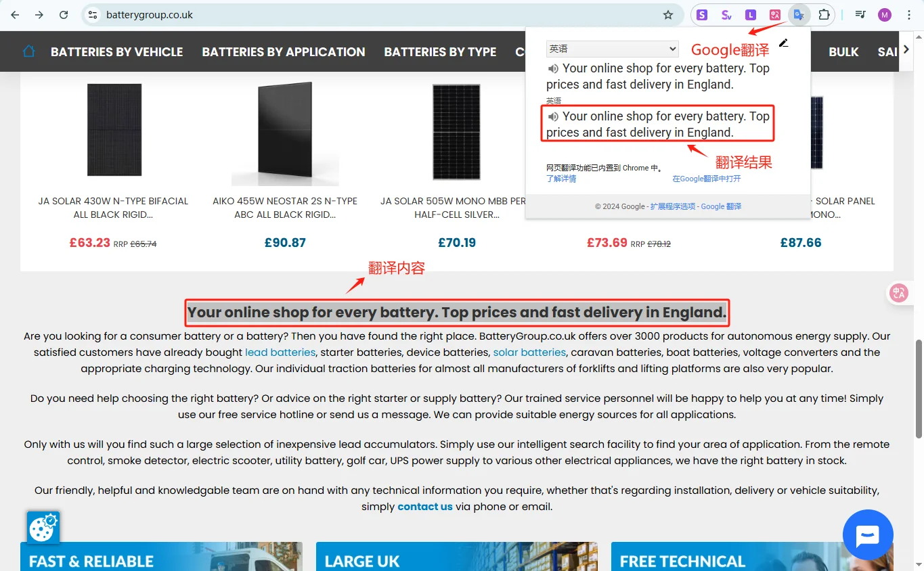Open the cookie settings icon

point(43,528)
